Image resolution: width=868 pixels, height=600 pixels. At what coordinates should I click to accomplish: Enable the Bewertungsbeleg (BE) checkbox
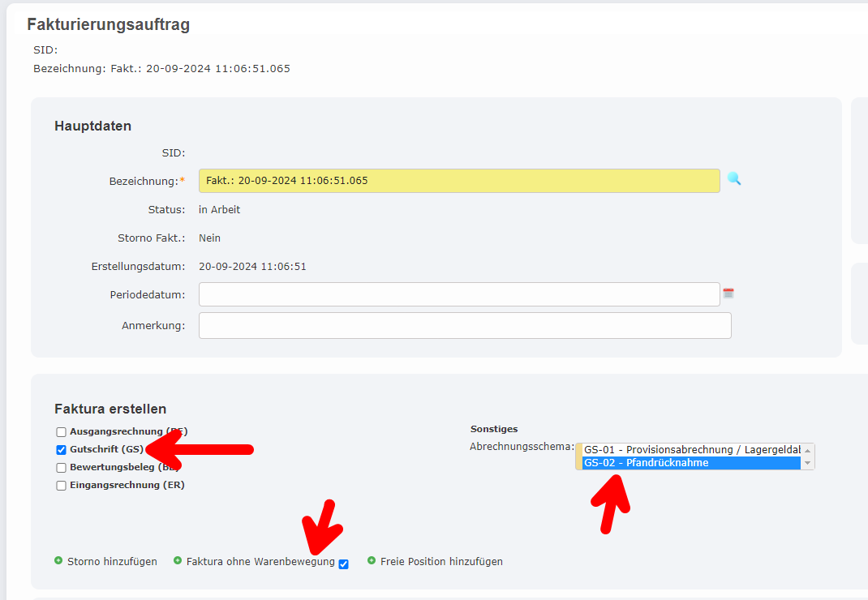point(61,467)
